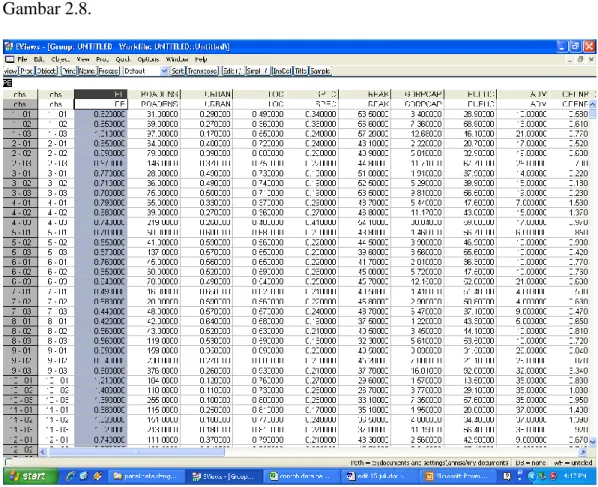Select gray row header 6 - 02
The height and width of the screenshot is (487, 598).
click(21, 272)
